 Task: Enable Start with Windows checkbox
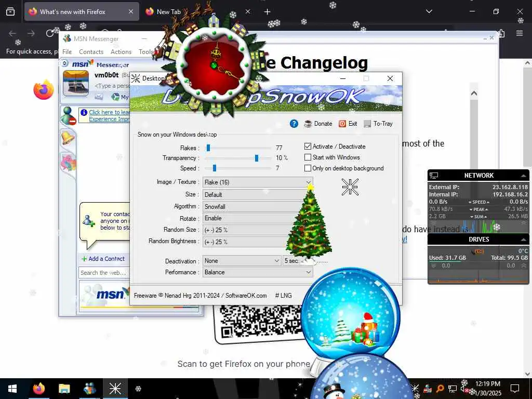coord(308,157)
